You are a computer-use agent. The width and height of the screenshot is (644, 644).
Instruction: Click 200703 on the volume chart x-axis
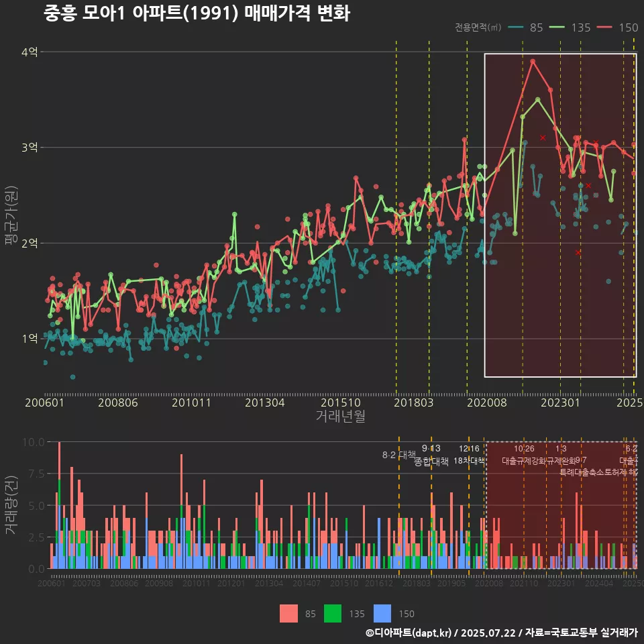(87, 583)
